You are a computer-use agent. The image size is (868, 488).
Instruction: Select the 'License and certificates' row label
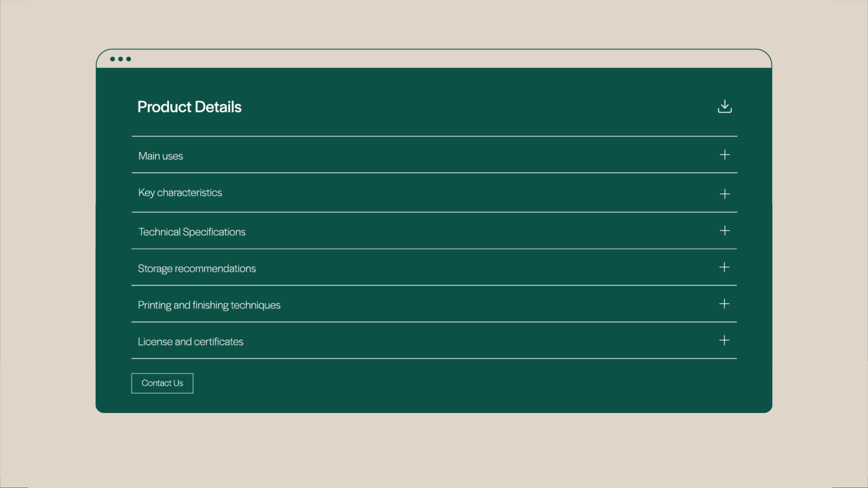pyautogui.click(x=190, y=342)
